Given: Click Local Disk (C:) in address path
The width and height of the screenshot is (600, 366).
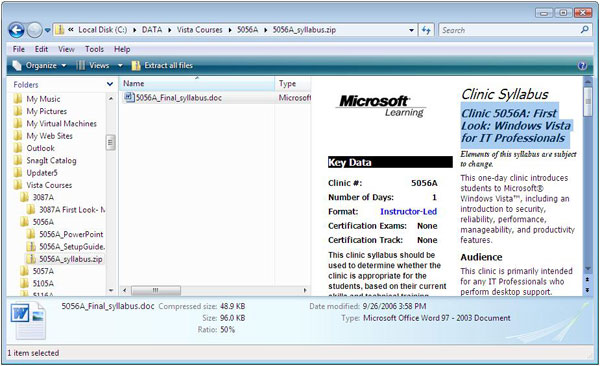Looking at the screenshot, I should point(103,30).
